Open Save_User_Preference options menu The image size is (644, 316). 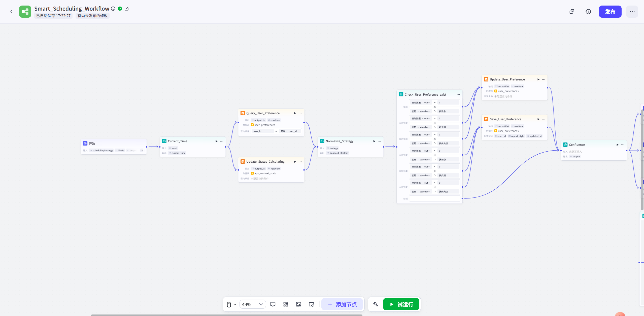(544, 119)
